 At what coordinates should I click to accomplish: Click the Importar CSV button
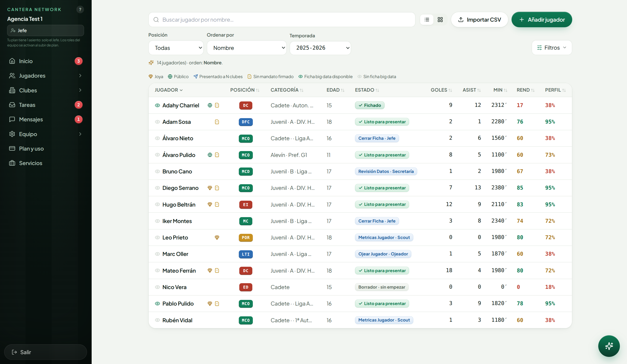coord(479,20)
